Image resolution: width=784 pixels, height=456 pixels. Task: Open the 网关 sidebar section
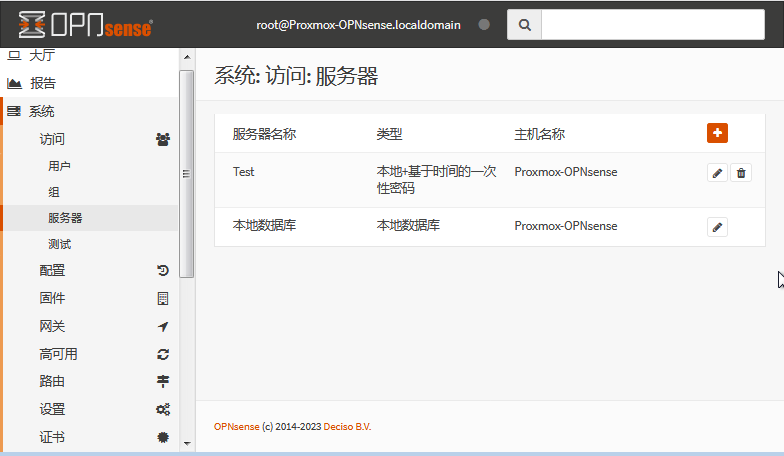52,326
